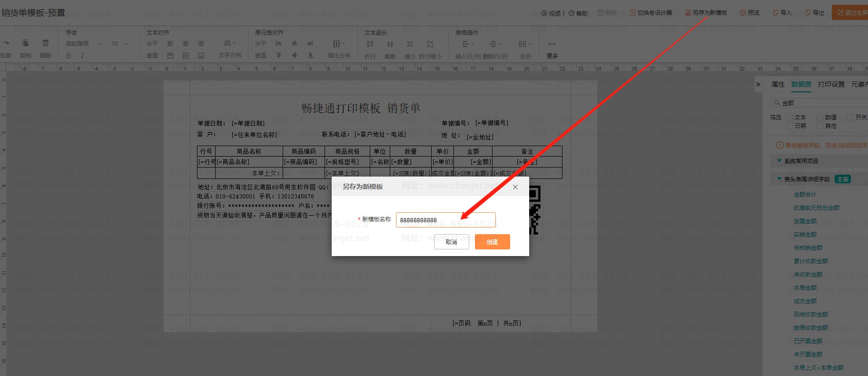This screenshot has height=376, width=868.
Task: Check the 开关 filter checkbox
Action: click(x=850, y=117)
